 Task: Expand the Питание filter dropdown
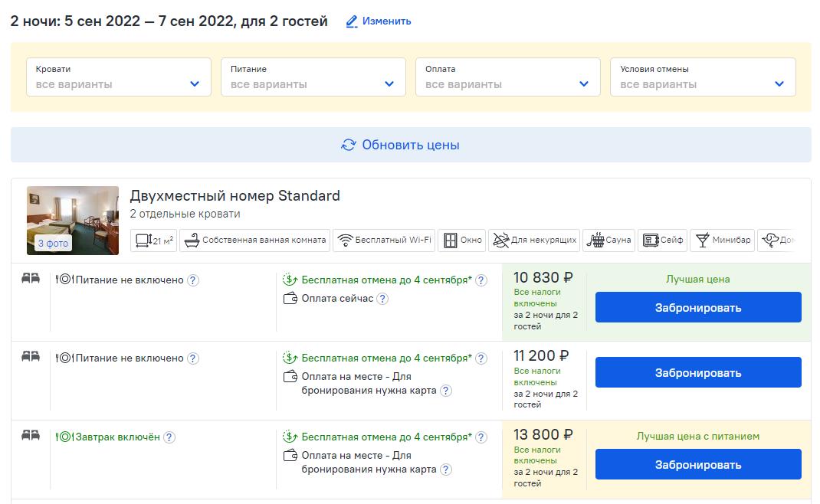[313, 77]
